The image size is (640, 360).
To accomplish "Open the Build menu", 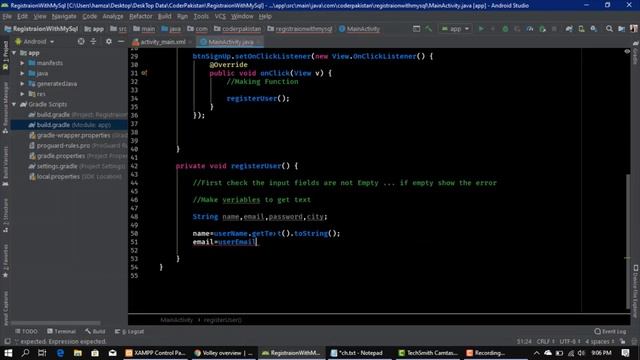I will [164, 16].
